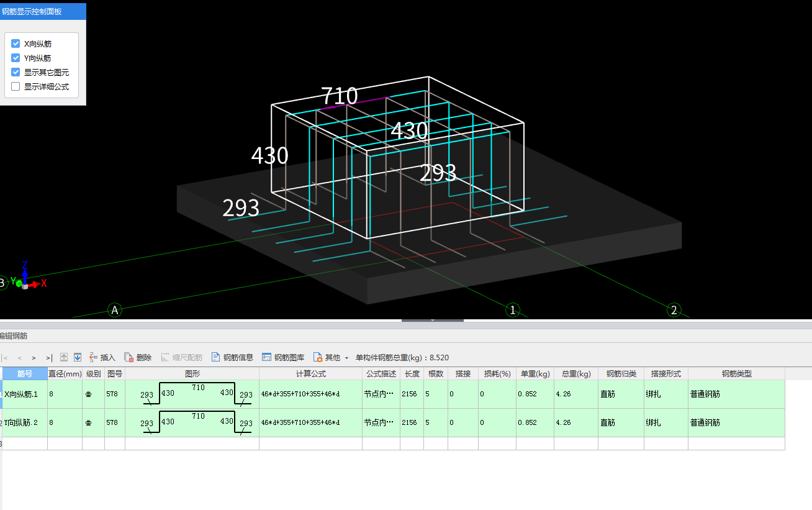Screen dimensions: 812x510
Task: Click the 插入 insert button
Action: click(x=102, y=357)
